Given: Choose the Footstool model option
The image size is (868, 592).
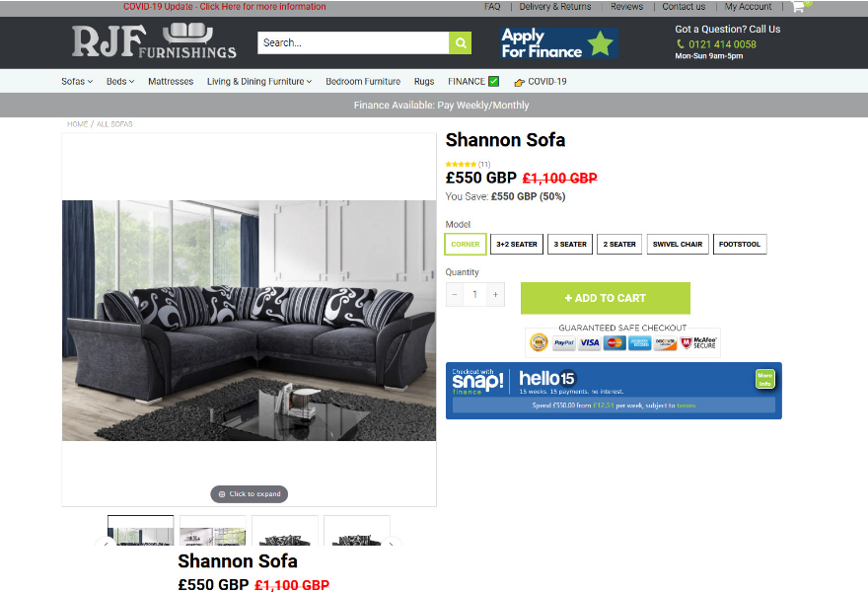Looking at the screenshot, I should pyautogui.click(x=740, y=245).
